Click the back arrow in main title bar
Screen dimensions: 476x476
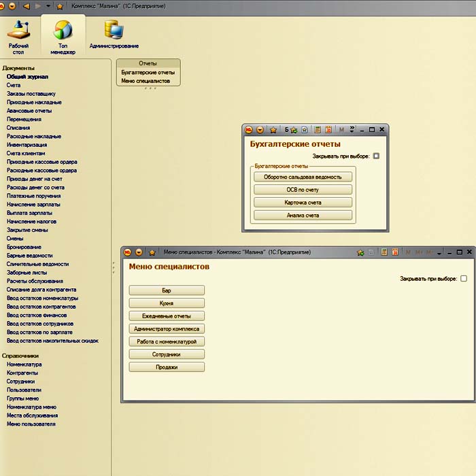point(27,5)
